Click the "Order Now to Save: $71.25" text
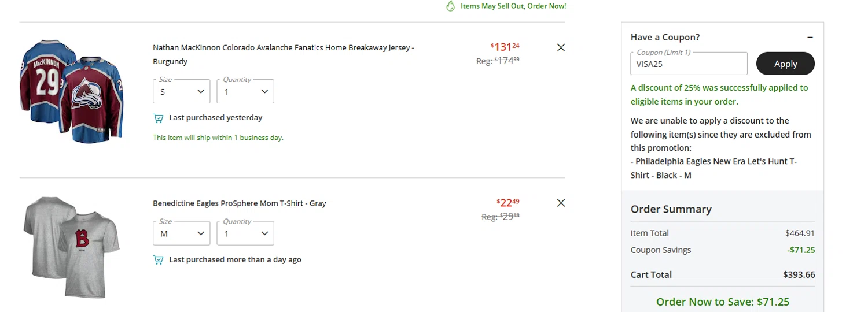The height and width of the screenshot is (312, 868). coord(722,302)
